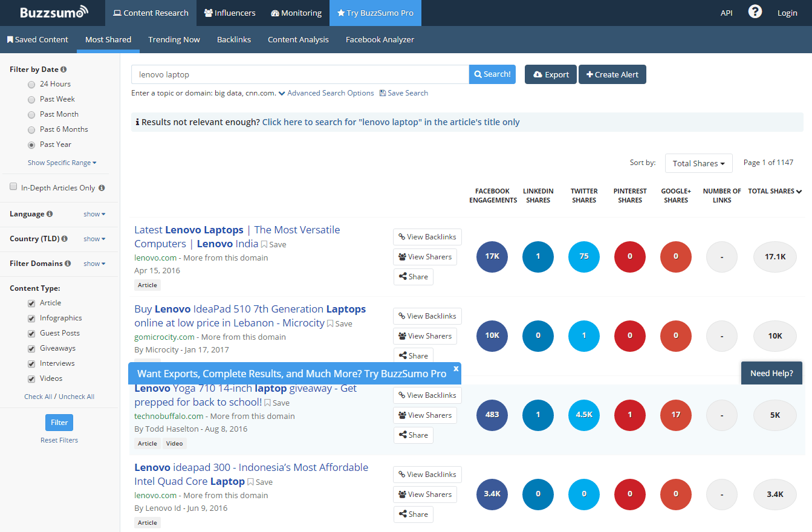Open the Facebook Analyzer tab
812x532 pixels.
pos(380,39)
